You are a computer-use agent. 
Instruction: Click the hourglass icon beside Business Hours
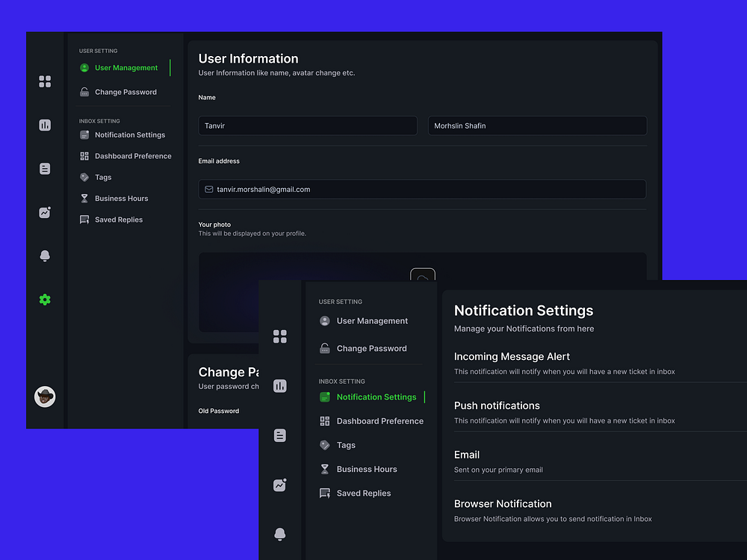tap(84, 198)
